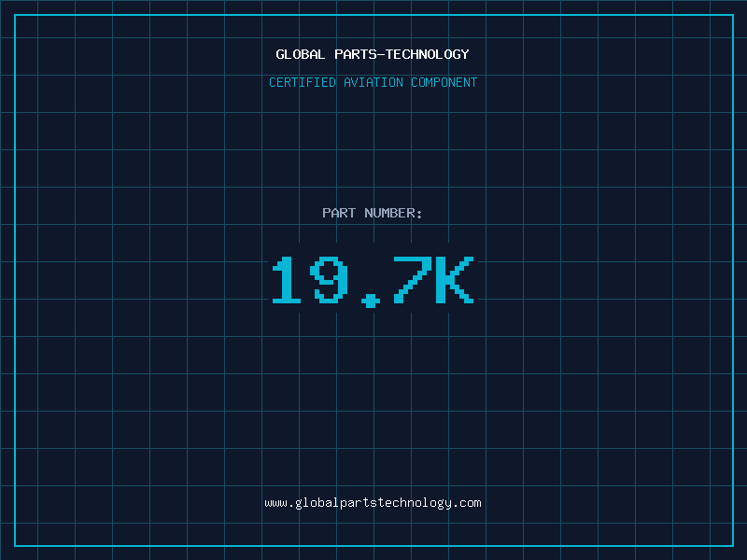Screen dimensions: 747x560
Task: Select the word GLOBAL in the heading
Action: click(300, 54)
